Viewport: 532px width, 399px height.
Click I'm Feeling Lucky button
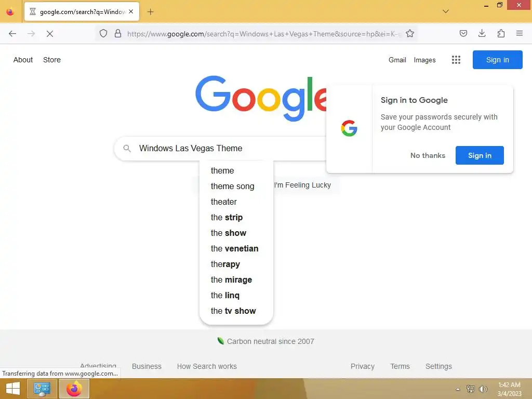302,185
